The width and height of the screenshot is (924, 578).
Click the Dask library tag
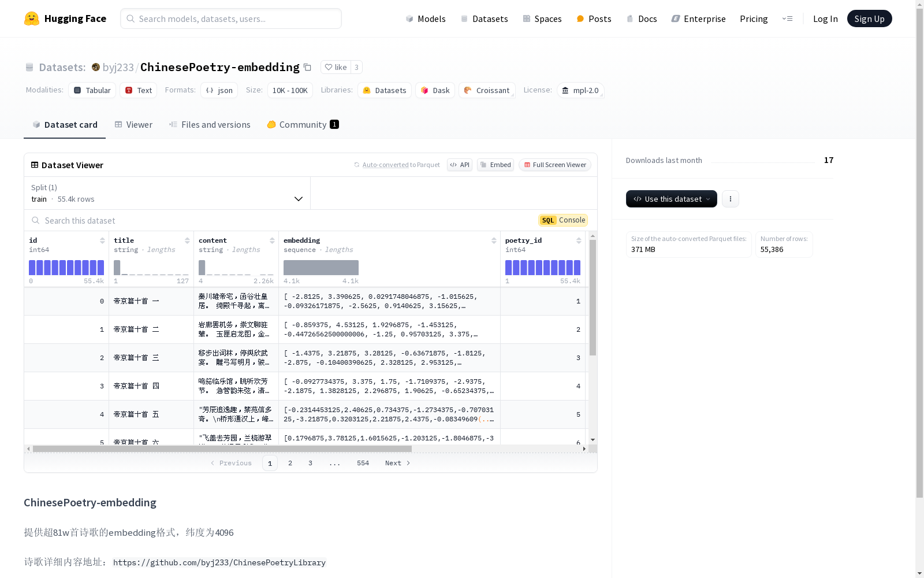tap(435, 90)
